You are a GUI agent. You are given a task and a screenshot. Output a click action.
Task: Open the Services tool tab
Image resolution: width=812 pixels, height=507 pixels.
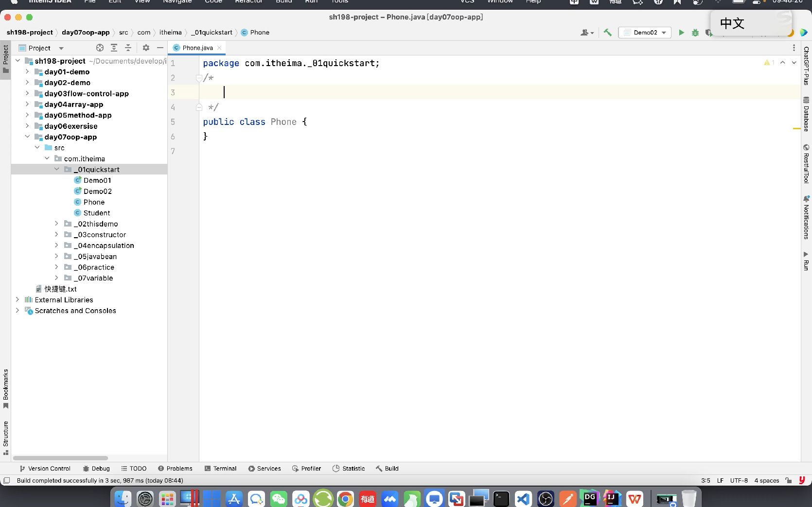coord(265,469)
